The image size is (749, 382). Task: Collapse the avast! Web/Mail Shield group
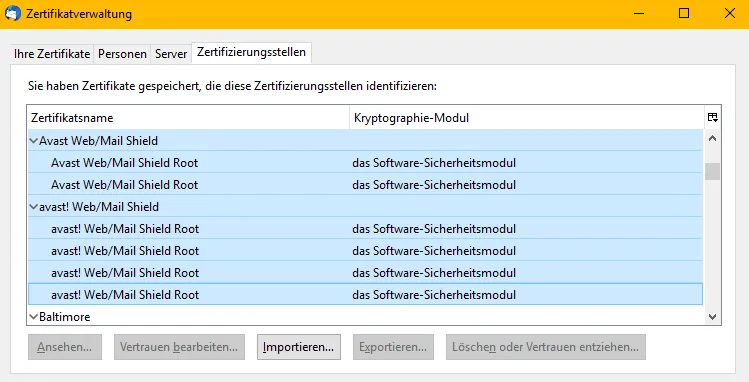point(33,207)
